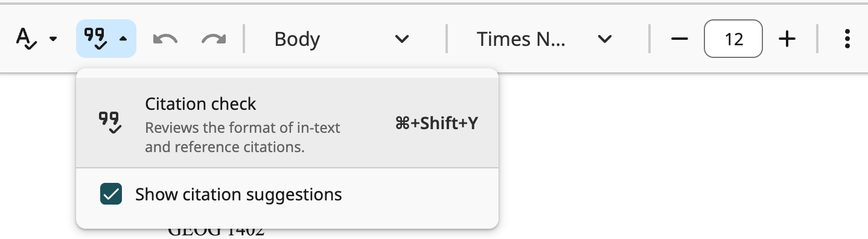The image size is (868, 239).
Task: Select Citation check from the dropdown menu
Action: click(x=287, y=123)
